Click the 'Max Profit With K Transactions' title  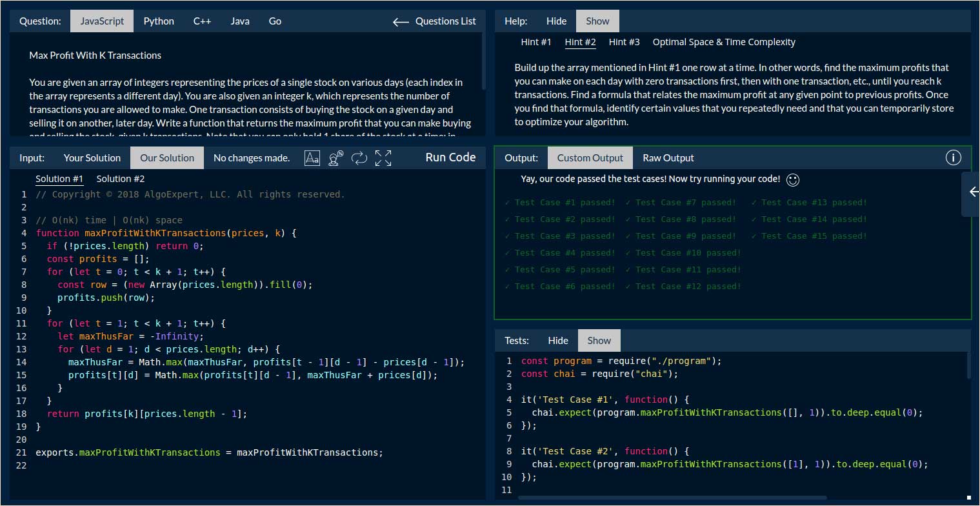[95, 56]
